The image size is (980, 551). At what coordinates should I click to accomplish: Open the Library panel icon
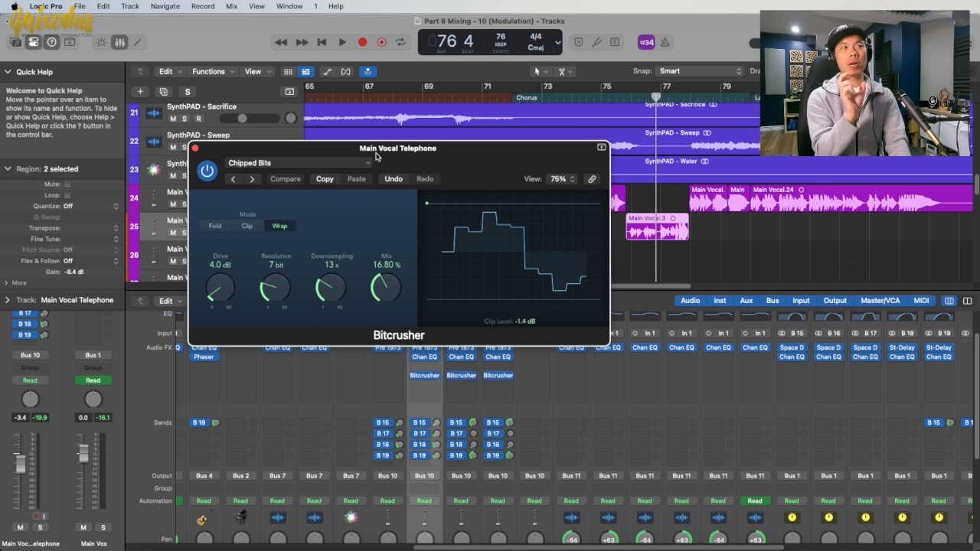click(15, 42)
